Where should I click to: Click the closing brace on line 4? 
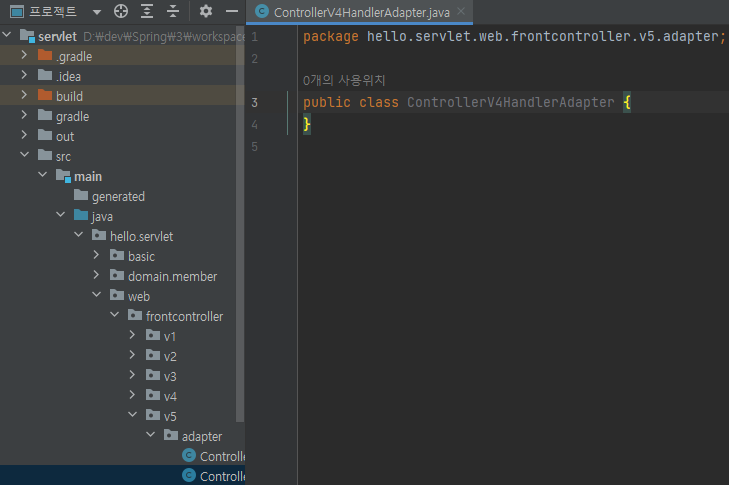tap(307, 124)
